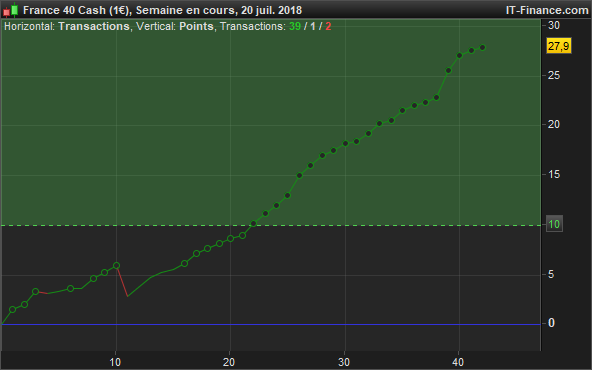
Task: Select the data point at transaction 10
Action: pyautogui.click(x=116, y=266)
